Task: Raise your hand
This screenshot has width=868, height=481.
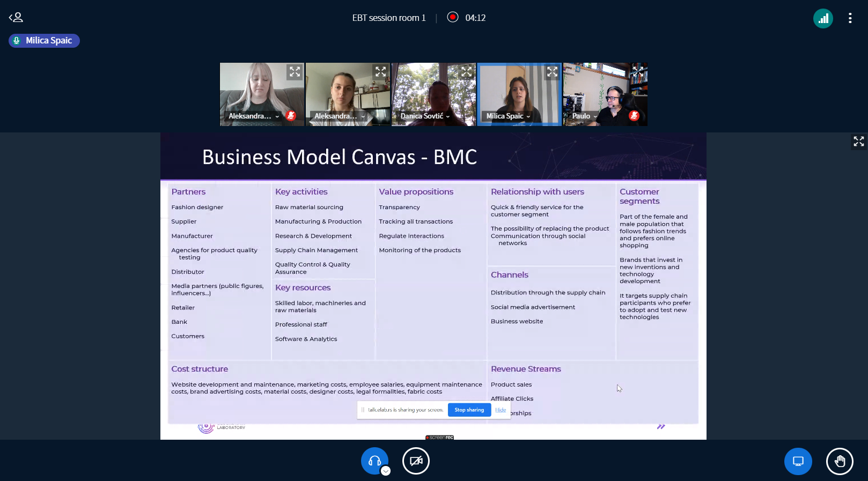Action: tap(839, 461)
